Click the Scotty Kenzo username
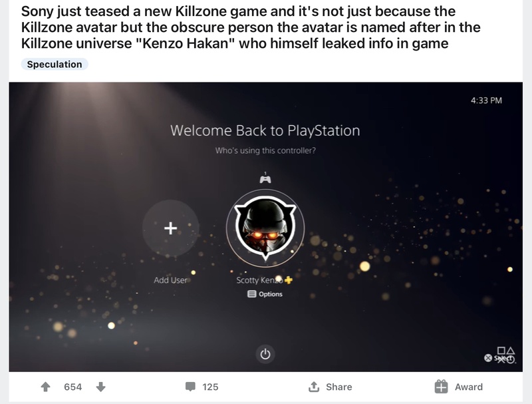Screen dimensions: 532x404 tap(259, 280)
